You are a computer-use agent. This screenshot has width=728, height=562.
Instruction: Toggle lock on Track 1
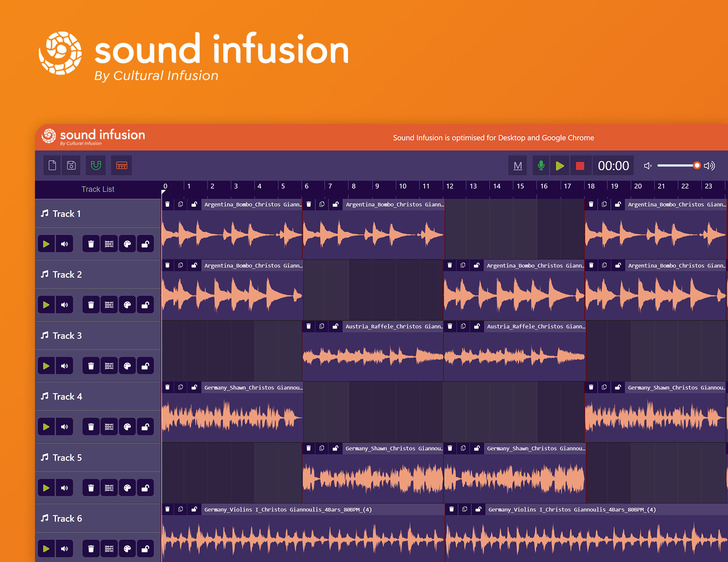click(x=145, y=244)
